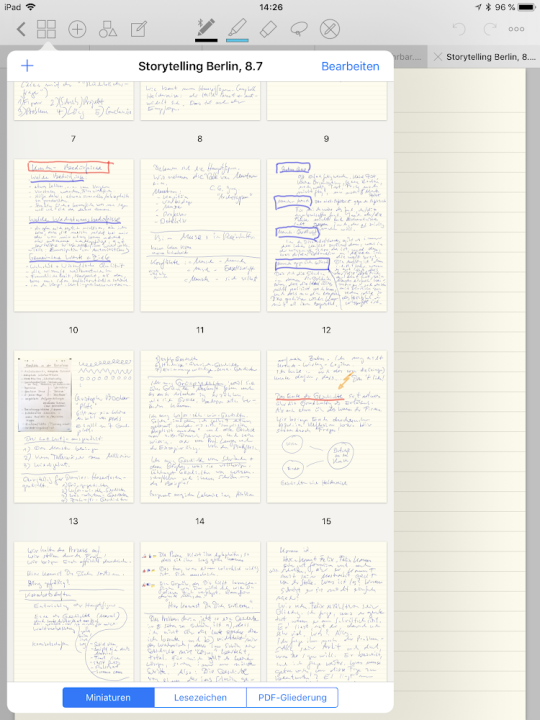Tap the Bearbeiten button
540x720 pixels.
pos(350,66)
